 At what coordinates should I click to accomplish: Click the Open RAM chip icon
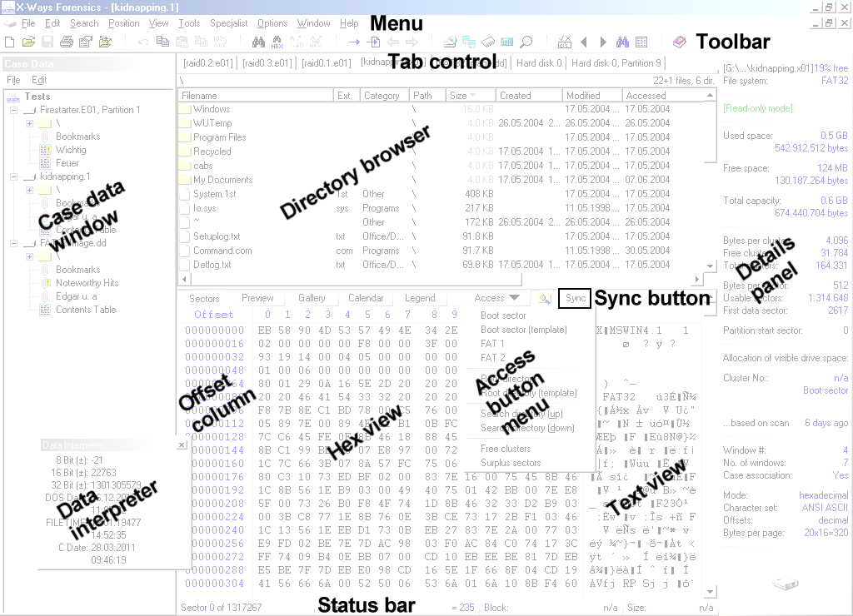tap(488, 42)
